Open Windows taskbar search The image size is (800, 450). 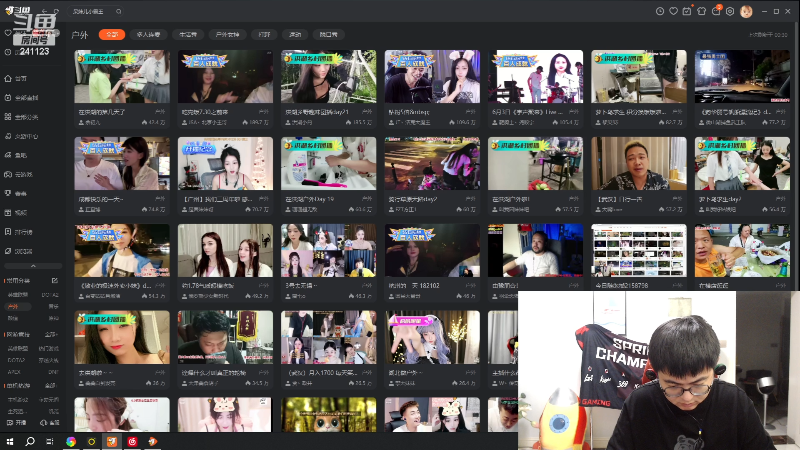tap(30, 441)
